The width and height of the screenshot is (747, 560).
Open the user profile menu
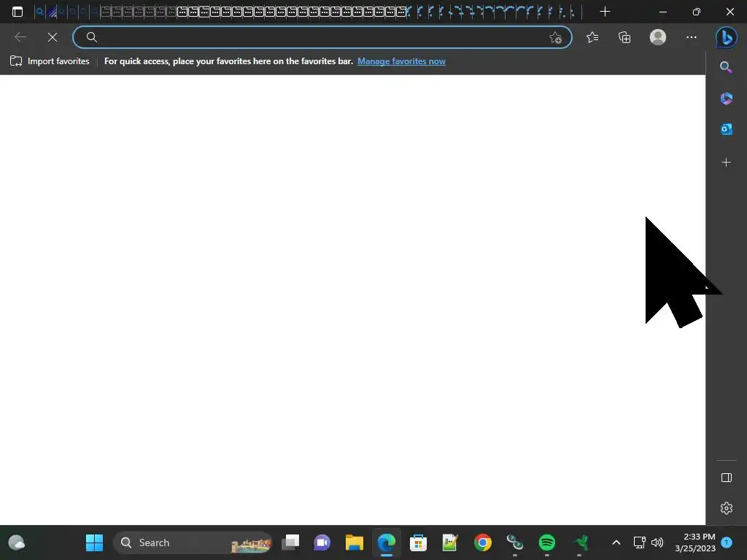658,37
